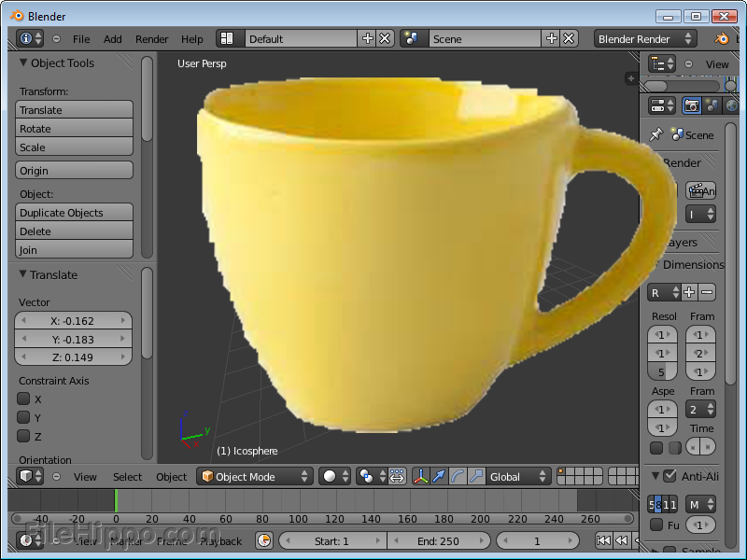This screenshot has height=560, width=747.
Task: Open the Object Mode dropdown
Action: [x=255, y=476]
